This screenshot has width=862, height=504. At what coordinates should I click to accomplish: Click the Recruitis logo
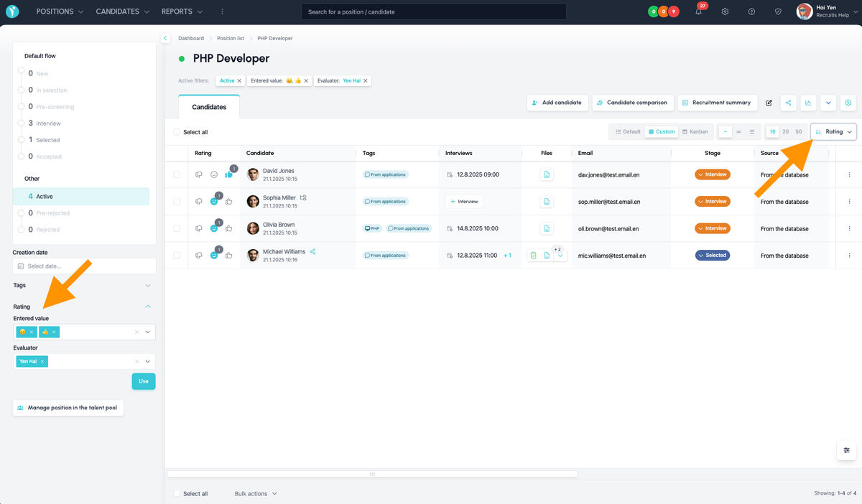(x=12, y=11)
